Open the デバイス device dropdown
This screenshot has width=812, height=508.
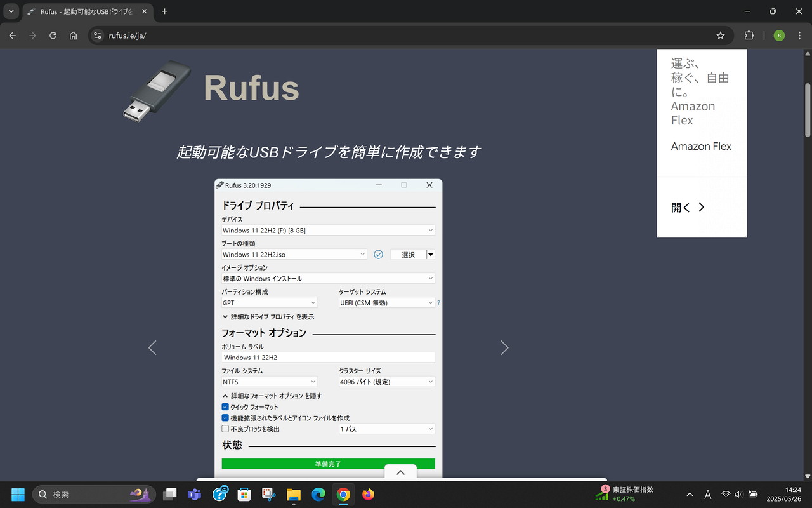coord(328,230)
